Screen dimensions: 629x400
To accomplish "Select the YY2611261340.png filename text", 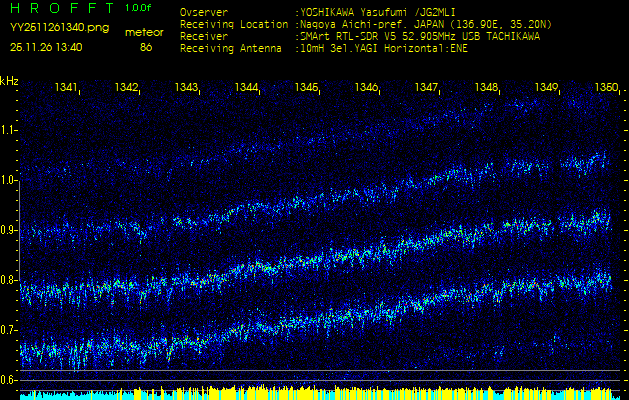I will [59, 28].
